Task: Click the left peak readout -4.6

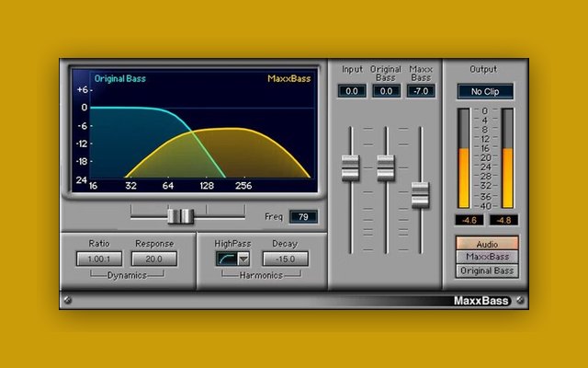Action: (x=469, y=220)
